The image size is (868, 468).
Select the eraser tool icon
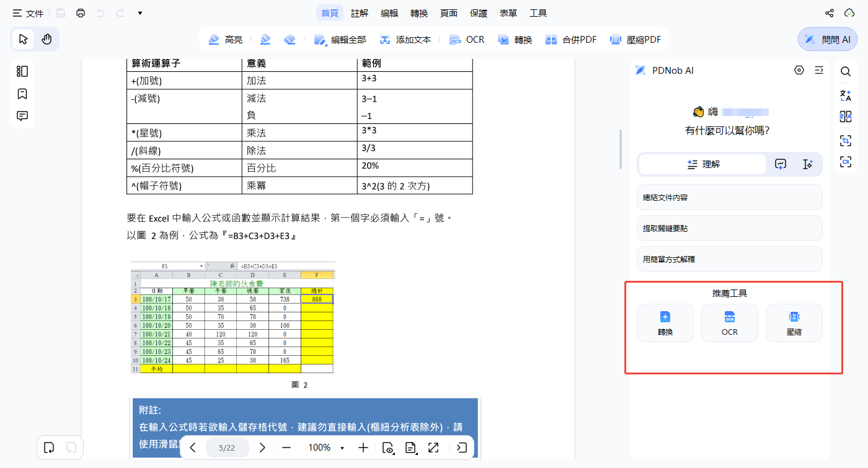point(290,40)
